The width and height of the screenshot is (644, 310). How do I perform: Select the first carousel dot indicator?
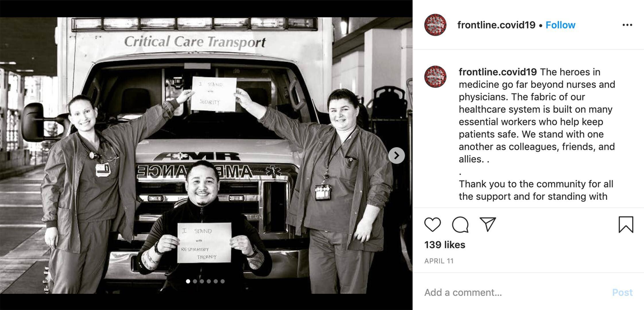(x=188, y=281)
